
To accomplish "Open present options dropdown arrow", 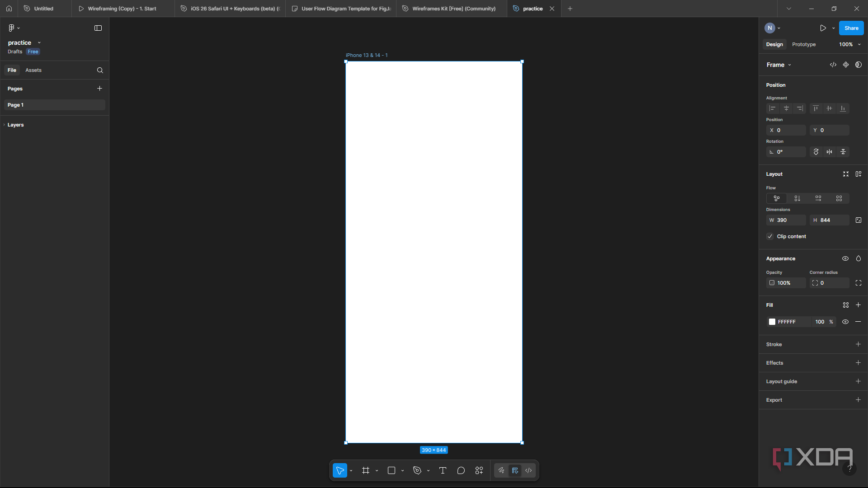I will pos(834,28).
